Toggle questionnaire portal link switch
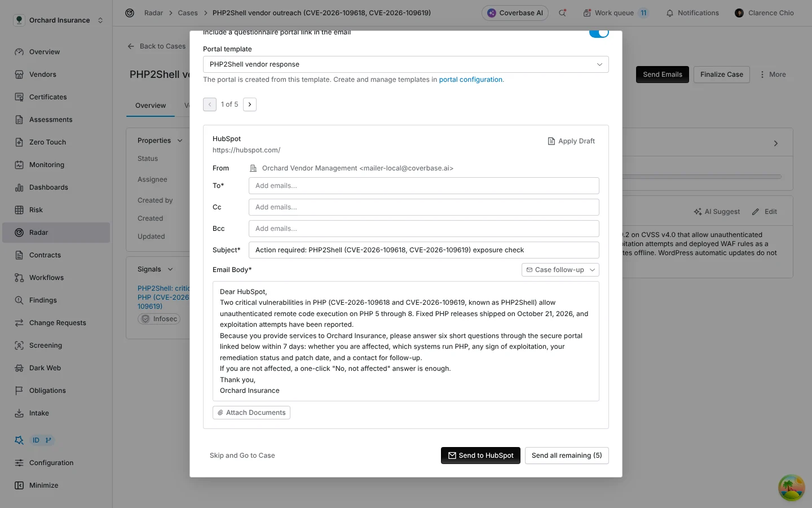This screenshot has width=812, height=508. point(599,33)
